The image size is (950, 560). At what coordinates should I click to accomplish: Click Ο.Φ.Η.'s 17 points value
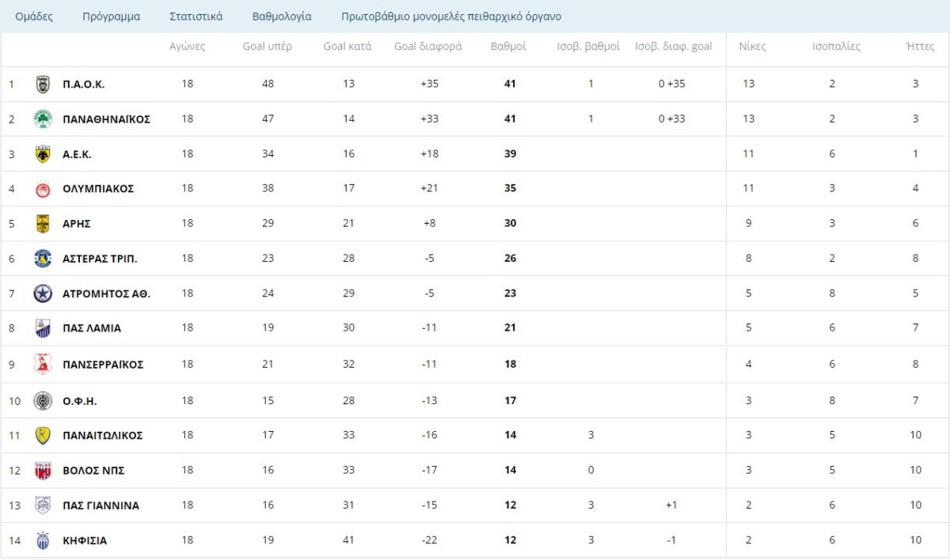tap(510, 400)
